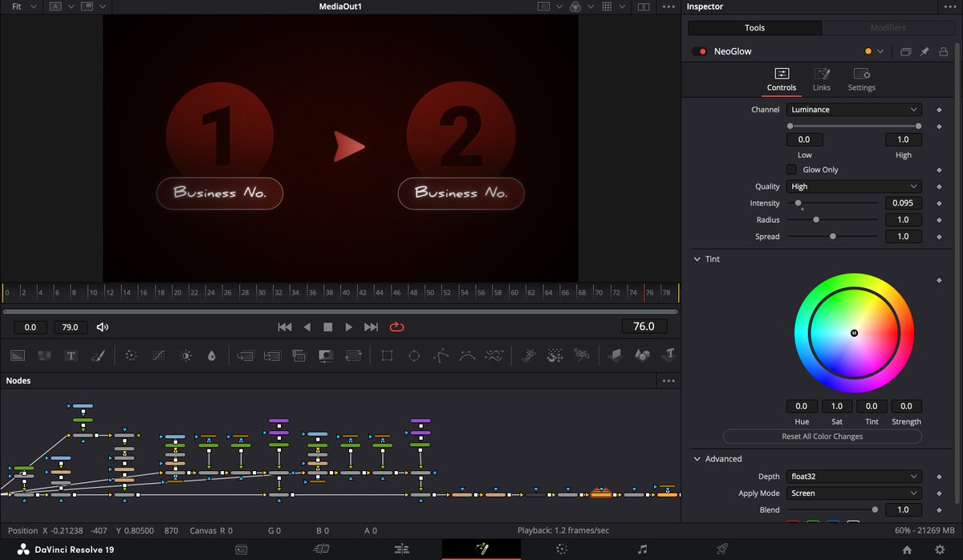This screenshot has width=963, height=560.
Task: Open Nodes panel options menu
Action: pyautogui.click(x=668, y=381)
